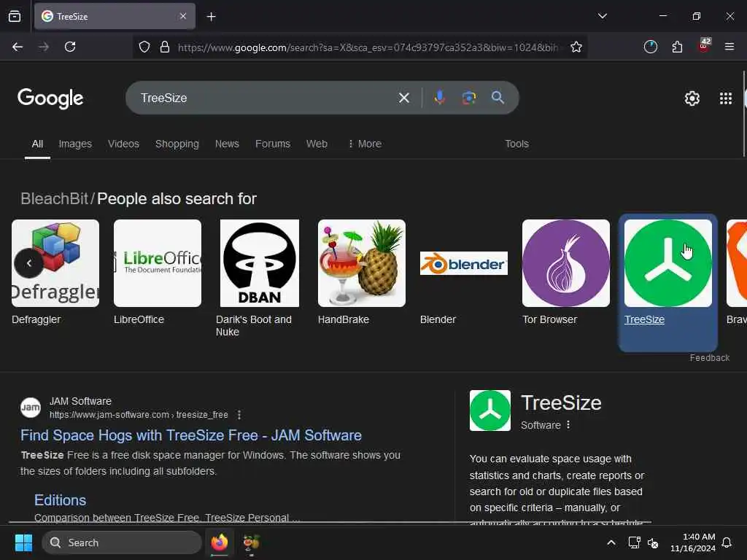Click the BleachBit breadcrumb link
The height and width of the screenshot is (560, 747).
click(x=54, y=198)
